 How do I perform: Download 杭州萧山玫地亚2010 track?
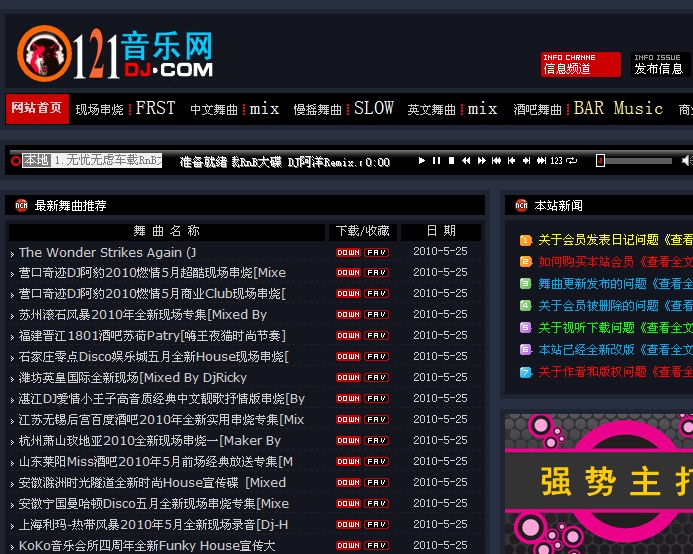click(x=348, y=440)
